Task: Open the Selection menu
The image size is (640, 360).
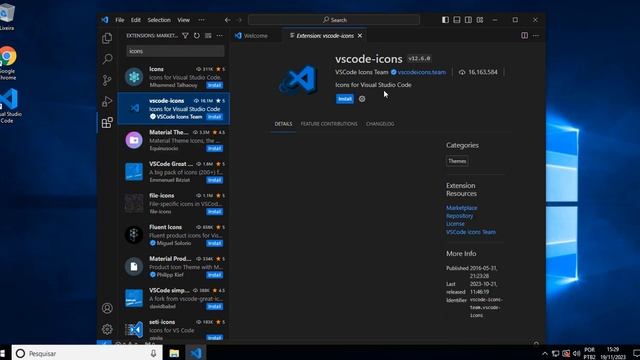Action: (159, 20)
